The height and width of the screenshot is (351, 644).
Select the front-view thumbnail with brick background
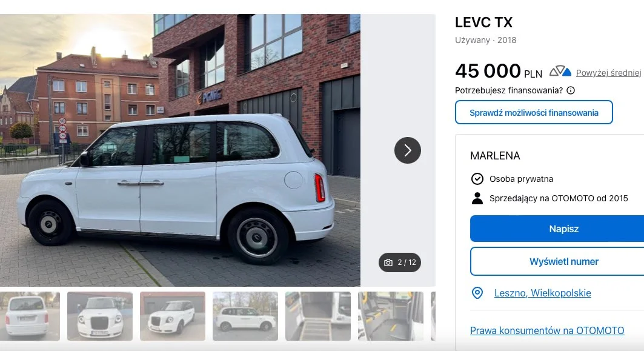coord(173,316)
